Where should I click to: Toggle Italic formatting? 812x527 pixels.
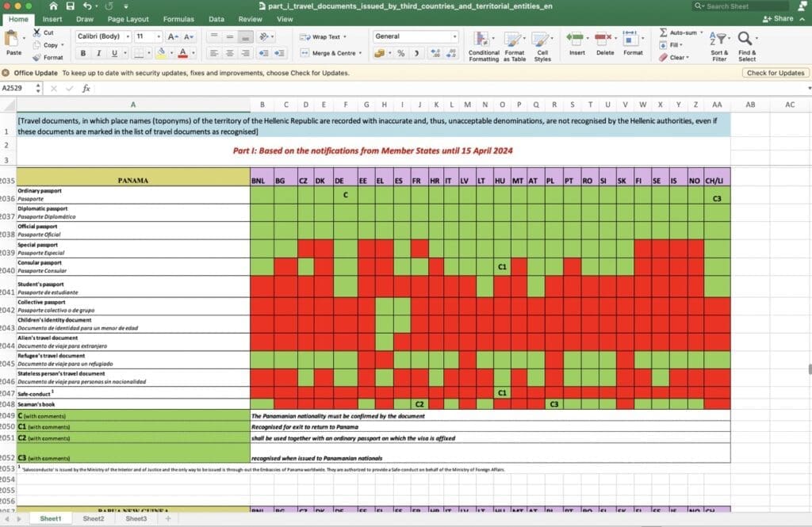tap(98, 53)
